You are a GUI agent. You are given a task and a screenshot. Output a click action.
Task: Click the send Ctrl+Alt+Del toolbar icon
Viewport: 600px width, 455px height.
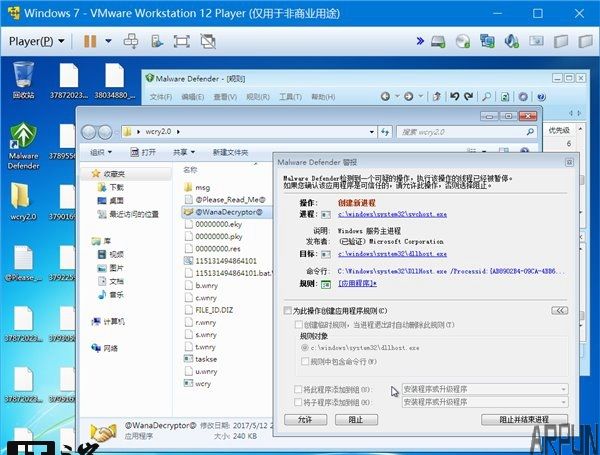click(x=130, y=41)
